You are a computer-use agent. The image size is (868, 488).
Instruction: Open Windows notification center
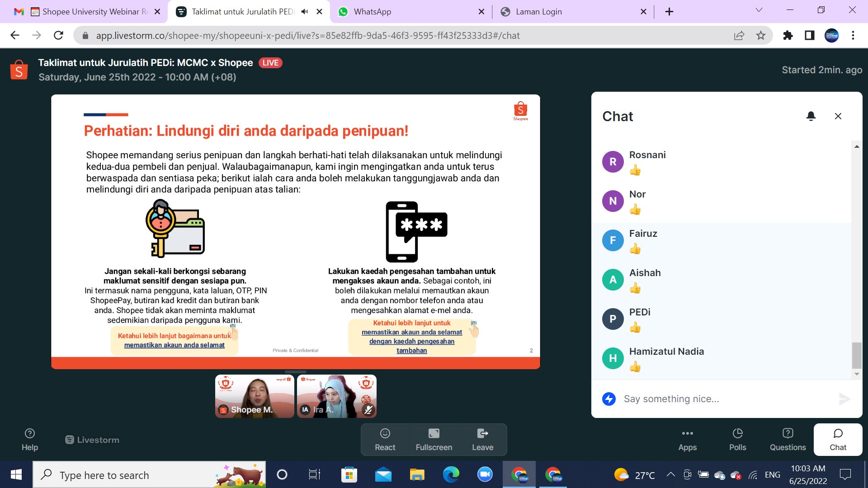pyautogui.click(x=845, y=474)
